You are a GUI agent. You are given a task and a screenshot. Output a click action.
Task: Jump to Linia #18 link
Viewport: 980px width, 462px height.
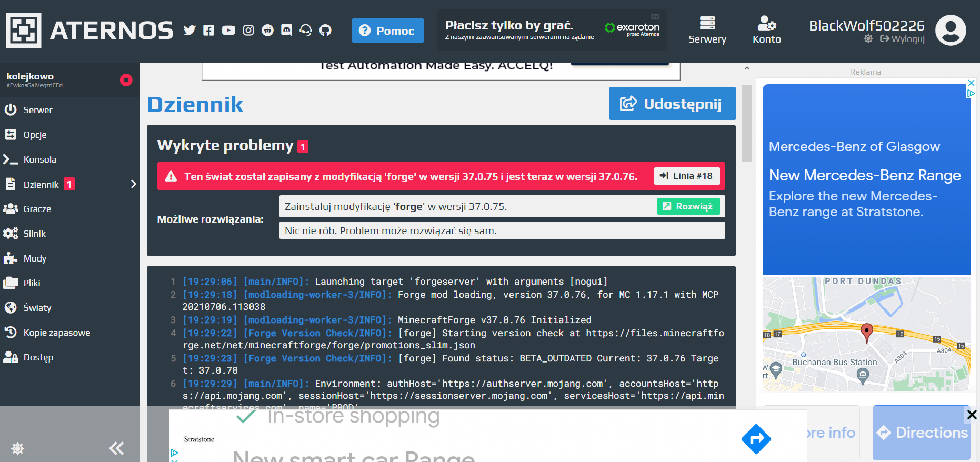[687, 176]
